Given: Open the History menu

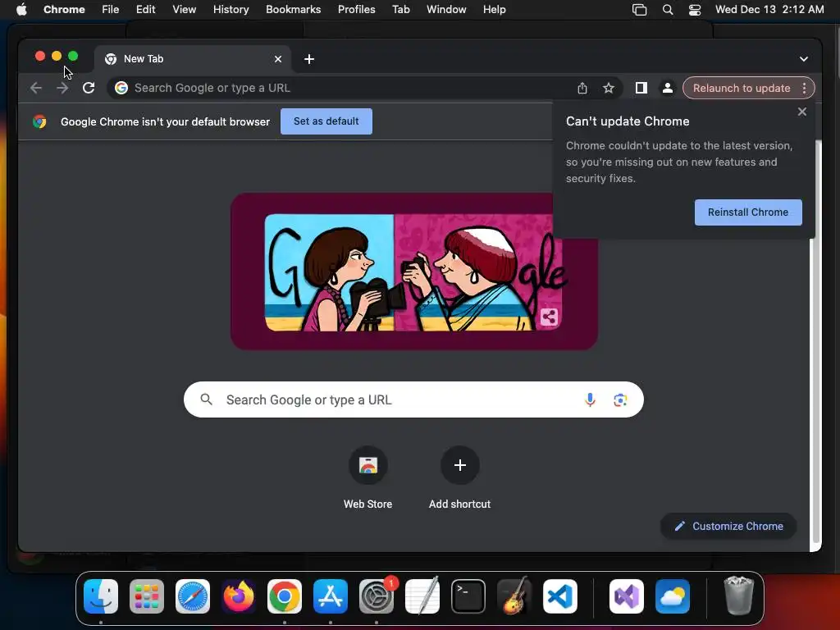Looking at the screenshot, I should [x=231, y=9].
